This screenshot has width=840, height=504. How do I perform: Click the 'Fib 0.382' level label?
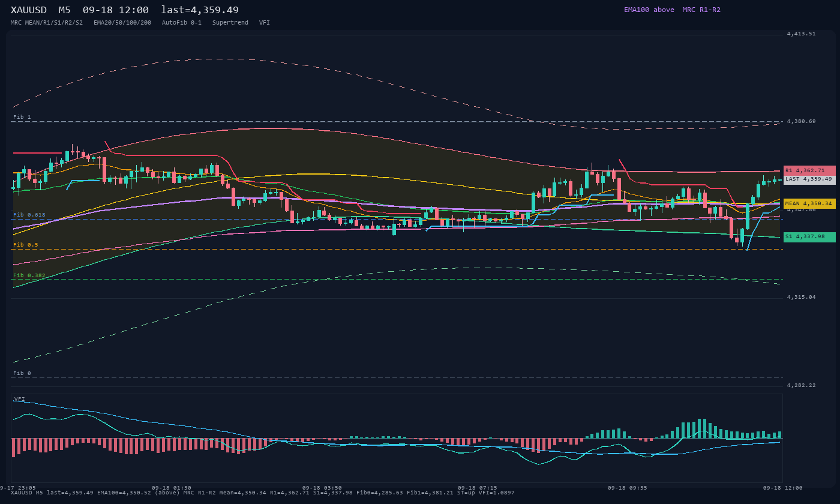pos(29,275)
